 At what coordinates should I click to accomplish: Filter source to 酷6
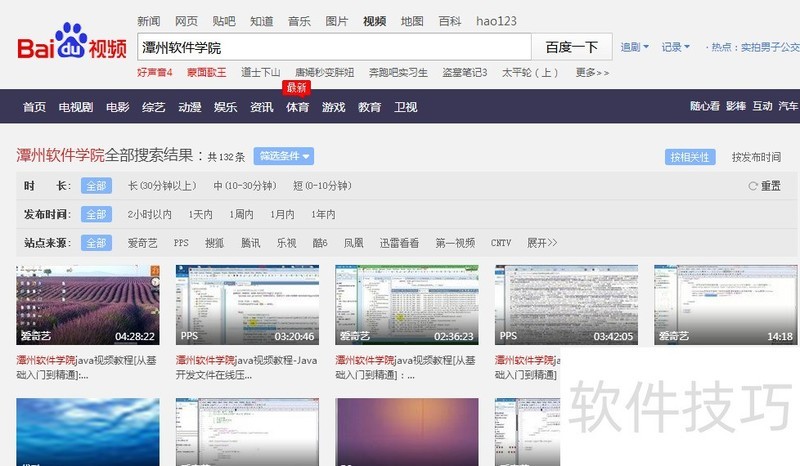(320, 243)
